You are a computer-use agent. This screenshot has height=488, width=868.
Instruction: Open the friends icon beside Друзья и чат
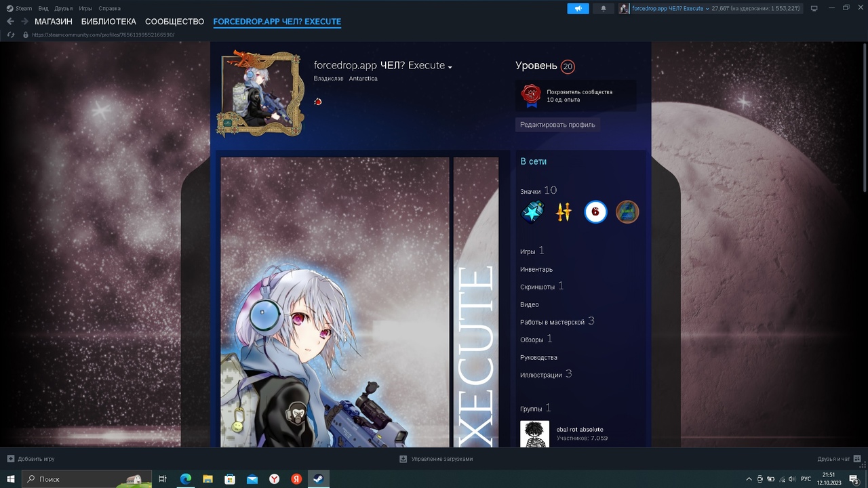(x=858, y=459)
